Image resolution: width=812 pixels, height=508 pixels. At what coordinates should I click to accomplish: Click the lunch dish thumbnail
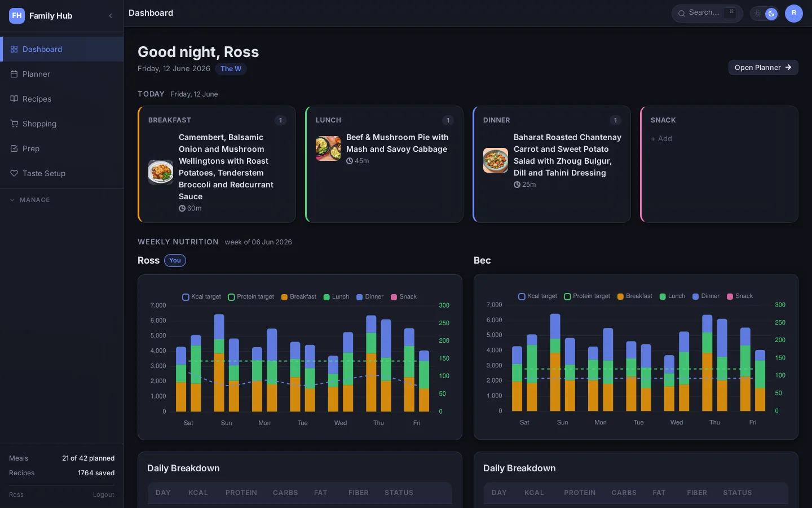(x=328, y=148)
